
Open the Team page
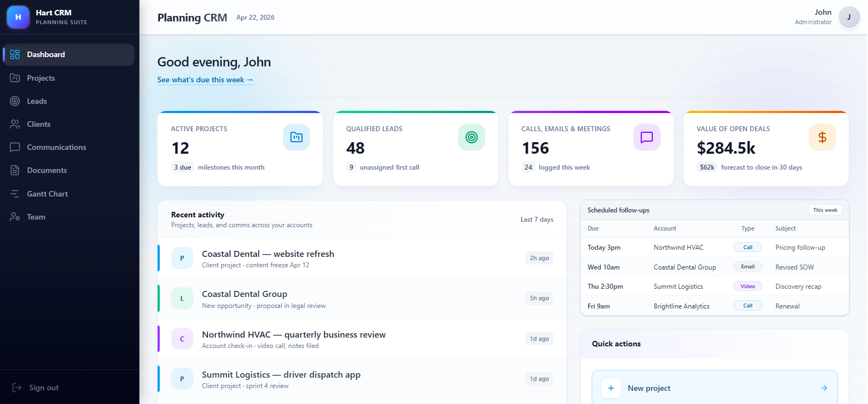pos(69,217)
